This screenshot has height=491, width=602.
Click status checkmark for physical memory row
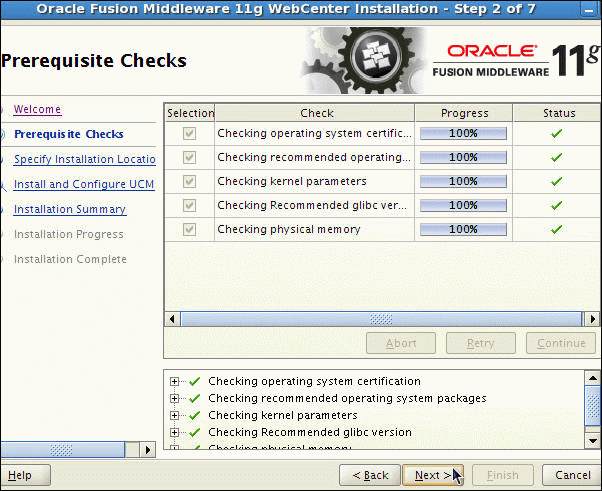556,229
